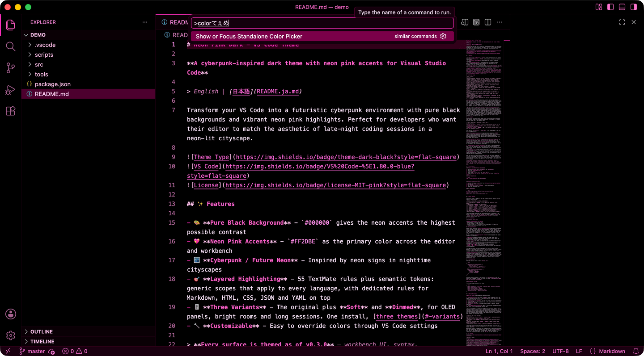644x356 pixels.
Task: Run Show or Focus Standalone Color Picker
Action: [x=322, y=36]
